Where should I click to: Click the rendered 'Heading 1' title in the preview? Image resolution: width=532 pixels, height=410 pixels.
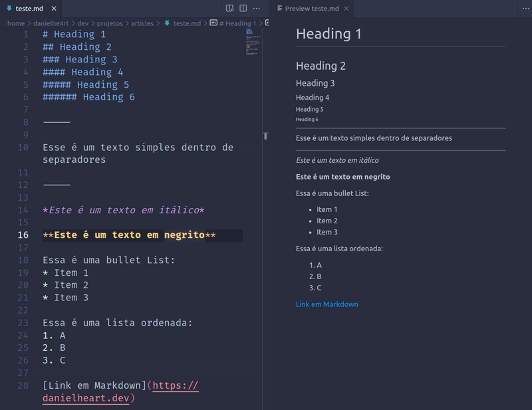(329, 34)
